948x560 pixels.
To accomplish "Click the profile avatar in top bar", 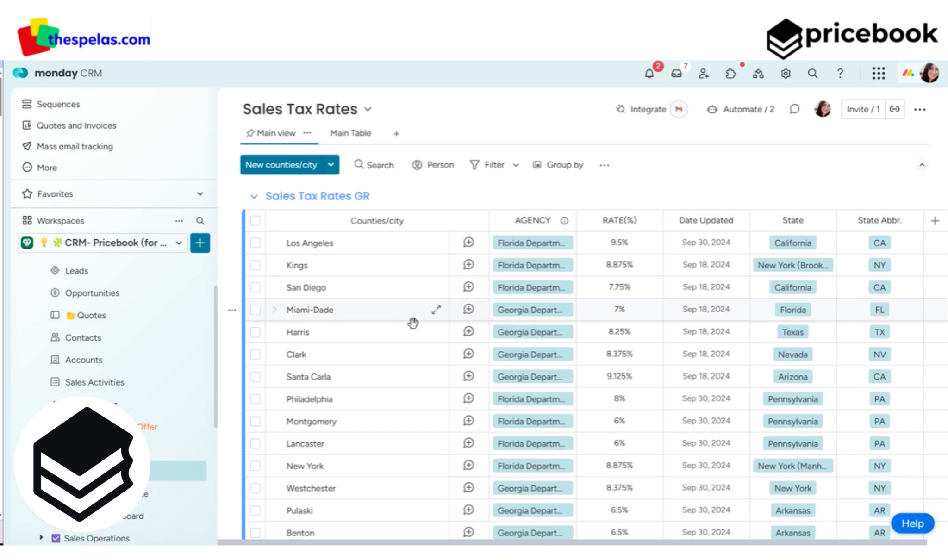I will pyautogui.click(x=929, y=73).
